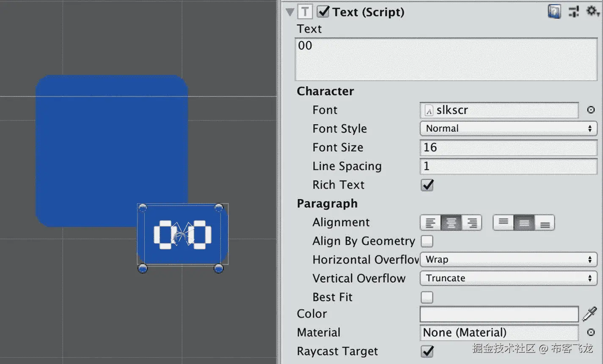Viewport: 603px width, 364px height.
Task: Click the Best Fit label
Action: tap(332, 297)
